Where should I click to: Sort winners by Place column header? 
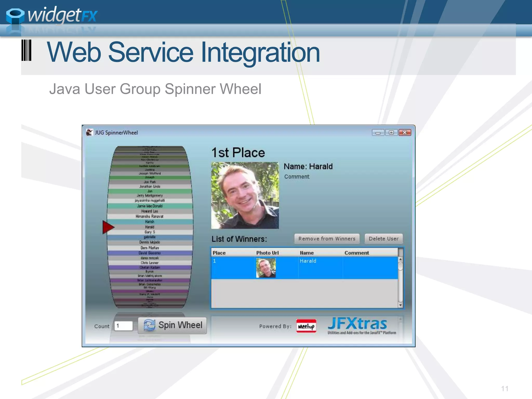coord(219,253)
